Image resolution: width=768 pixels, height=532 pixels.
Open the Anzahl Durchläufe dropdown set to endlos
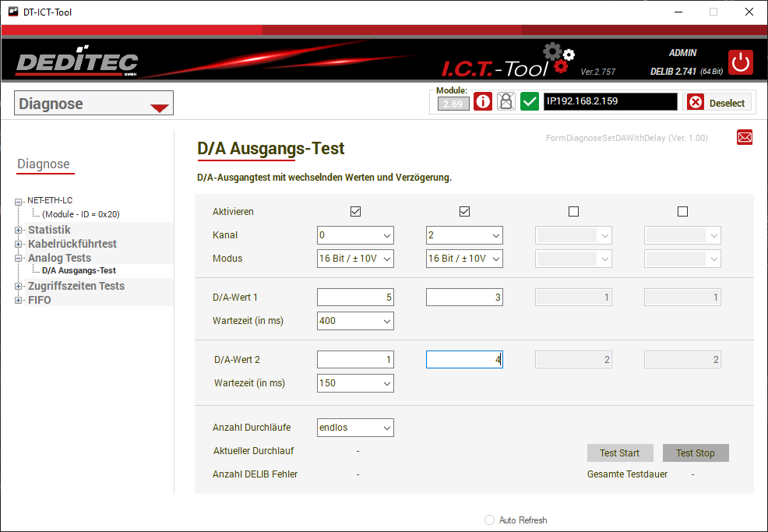point(355,428)
